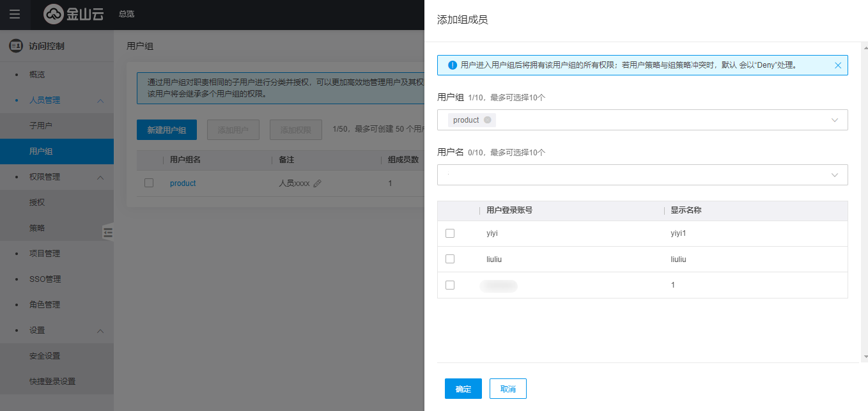Click 总览 in the top bar
The image size is (868, 411).
click(x=127, y=14)
